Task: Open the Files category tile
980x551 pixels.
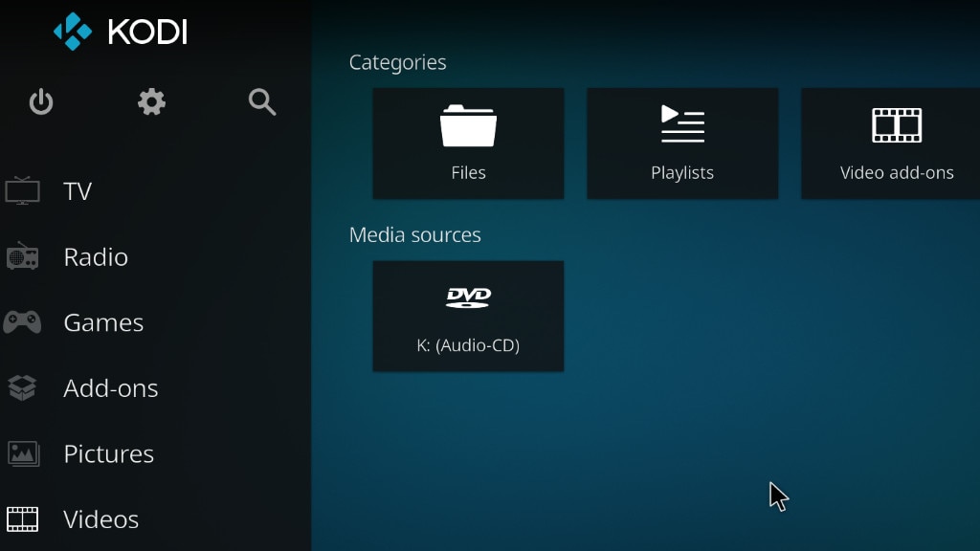Action: point(468,143)
